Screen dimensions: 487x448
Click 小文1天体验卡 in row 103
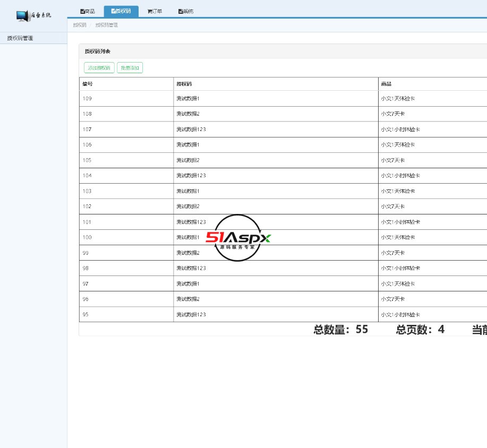pos(398,191)
